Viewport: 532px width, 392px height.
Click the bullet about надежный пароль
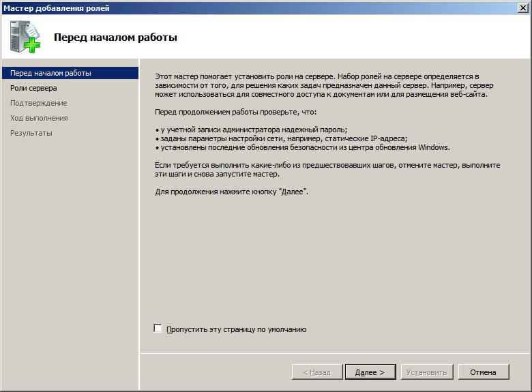252,130
